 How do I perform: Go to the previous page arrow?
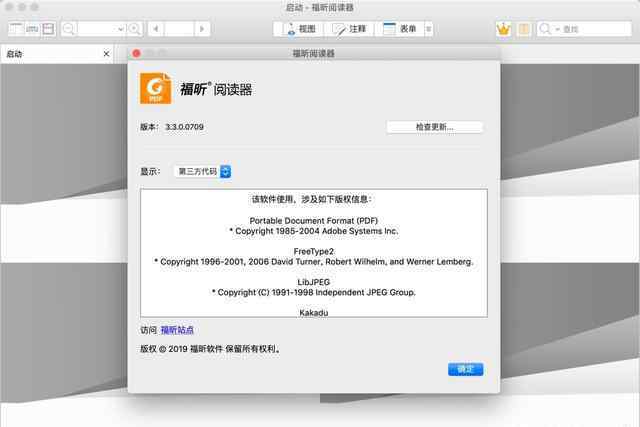click(x=156, y=29)
